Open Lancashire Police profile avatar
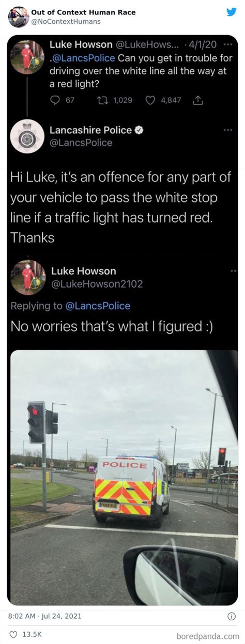 27,136
